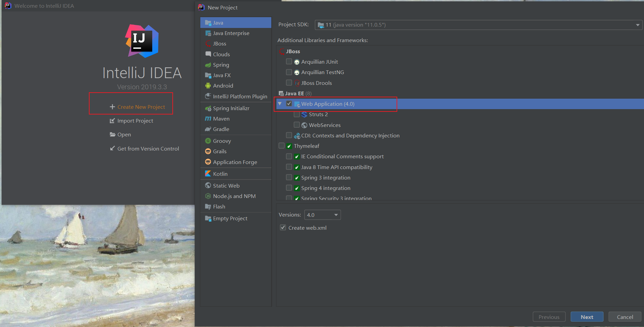Enable Arquillian TestNG checkbox

289,72
